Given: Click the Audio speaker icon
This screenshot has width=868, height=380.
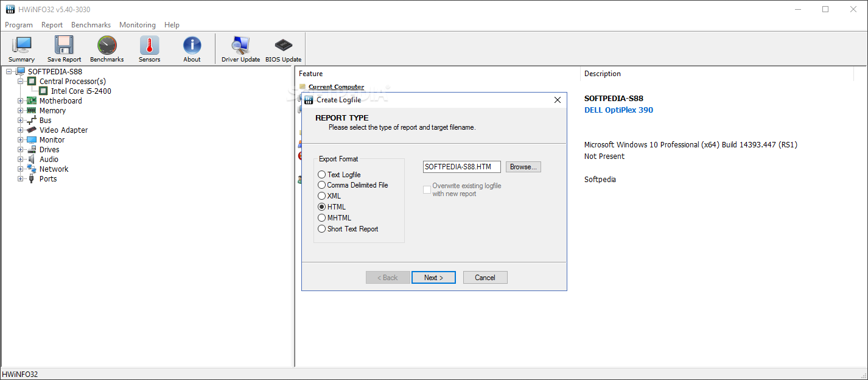Looking at the screenshot, I should point(32,159).
